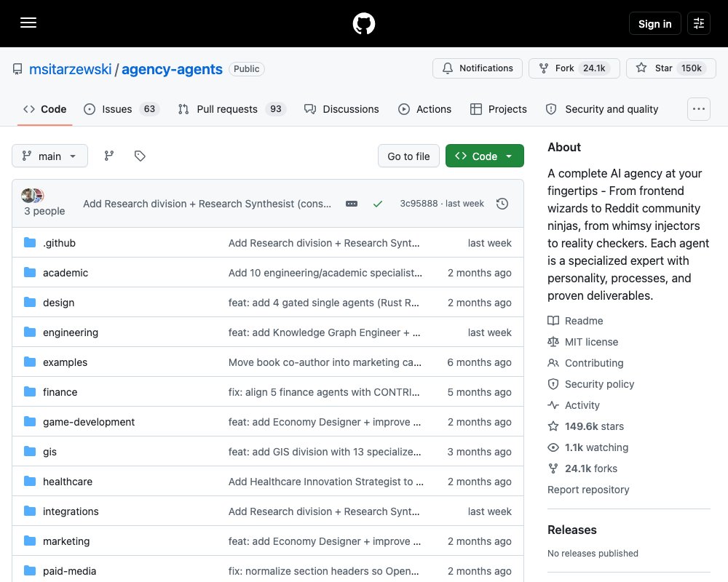This screenshot has height=582, width=728.
Task: Open the Discussions tab
Action: [x=341, y=109]
